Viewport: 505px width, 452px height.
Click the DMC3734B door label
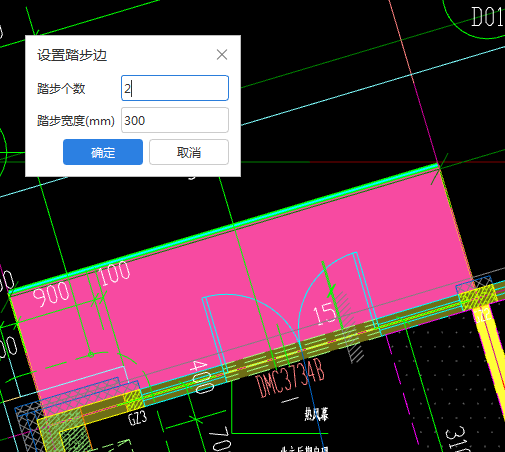[x=290, y=378]
